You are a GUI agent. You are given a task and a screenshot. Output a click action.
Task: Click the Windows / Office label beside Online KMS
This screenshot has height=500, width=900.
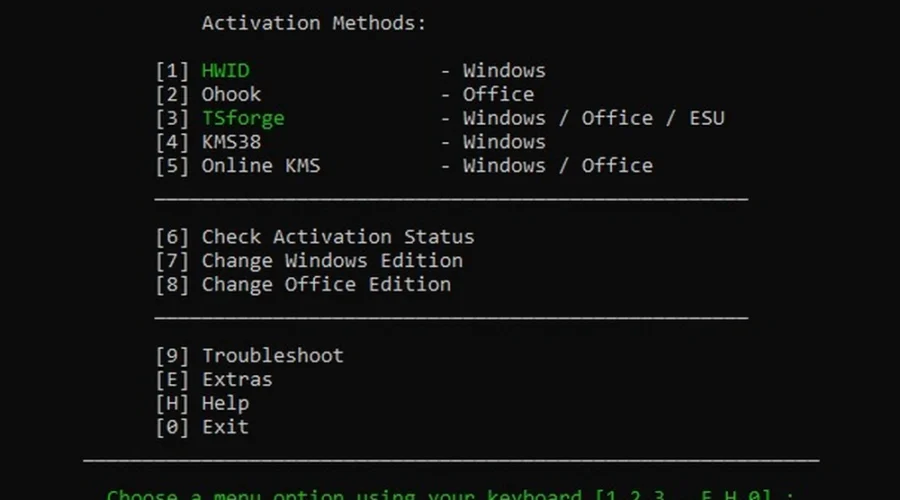(557, 166)
